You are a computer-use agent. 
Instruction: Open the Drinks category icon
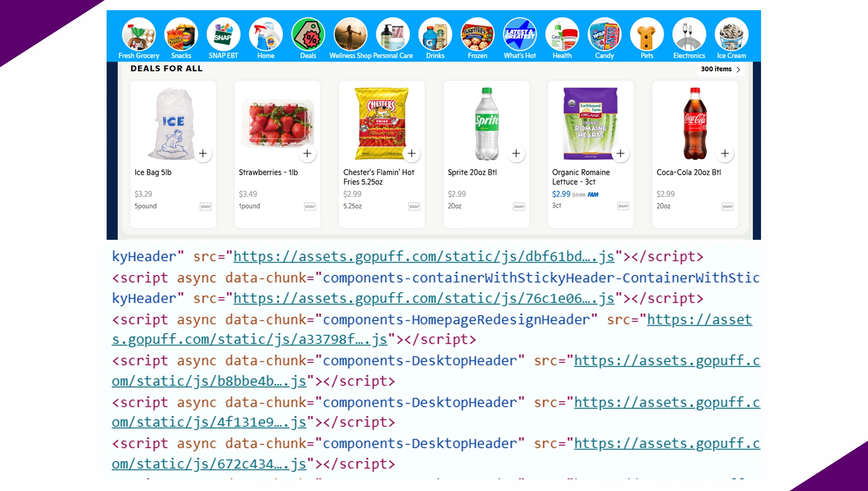point(435,34)
